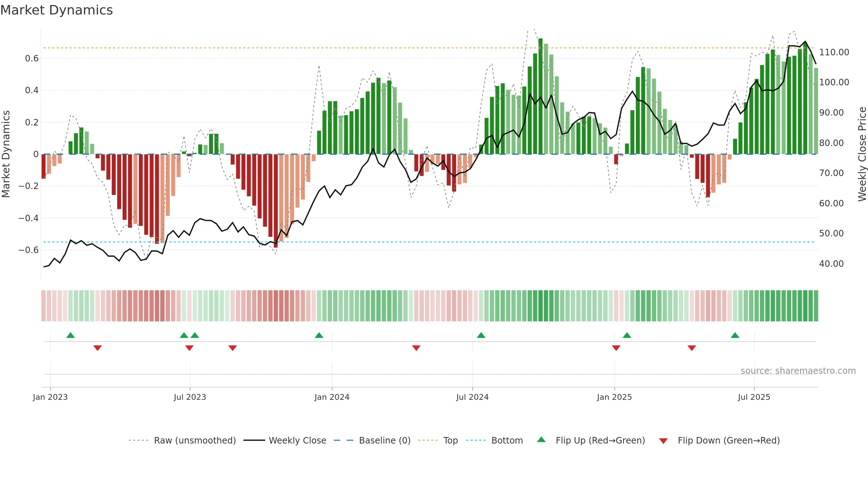Click the 110.00 price axis label
This screenshot has width=868, height=488.
(x=834, y=52)
